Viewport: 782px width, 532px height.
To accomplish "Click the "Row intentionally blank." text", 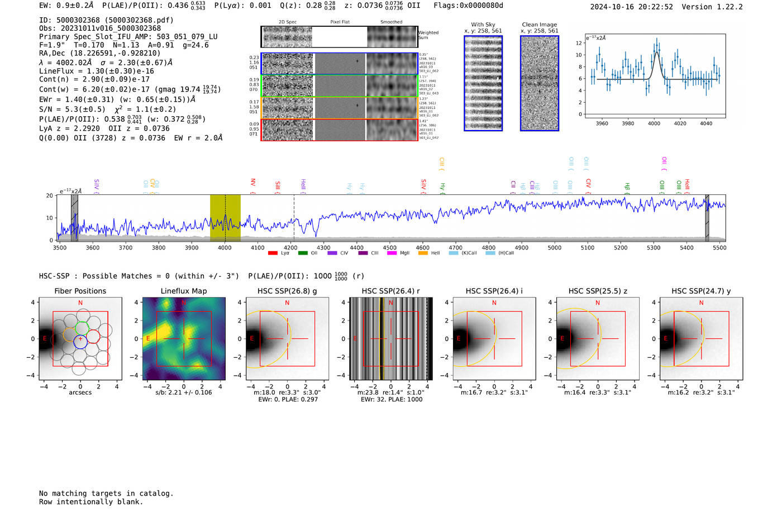I will pos(91,502).
